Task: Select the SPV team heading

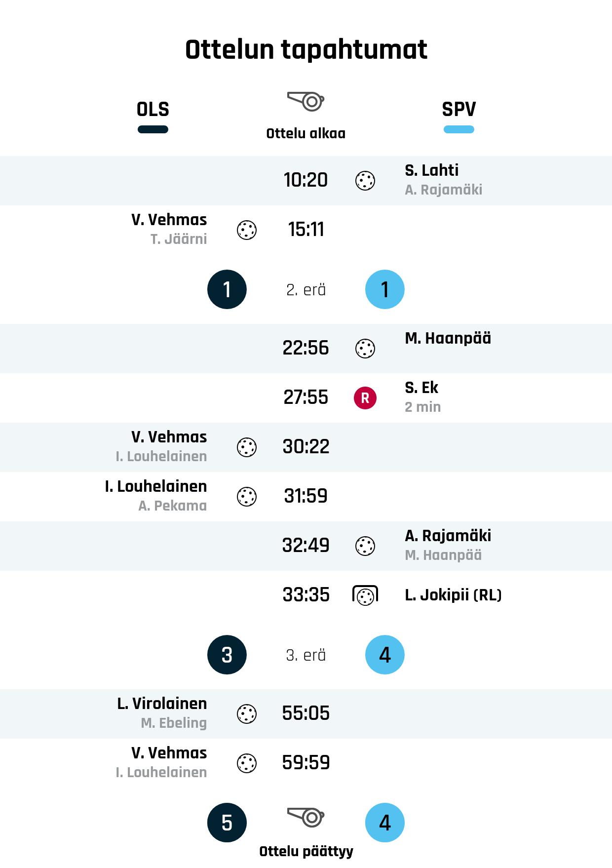Action: point(459,109)
